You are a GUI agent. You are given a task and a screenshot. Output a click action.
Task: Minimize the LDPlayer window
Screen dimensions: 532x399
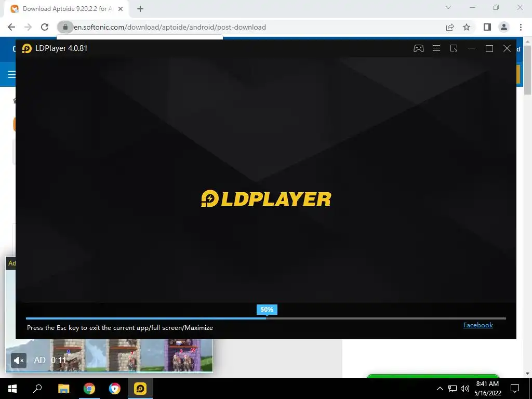tap(472, 48)
